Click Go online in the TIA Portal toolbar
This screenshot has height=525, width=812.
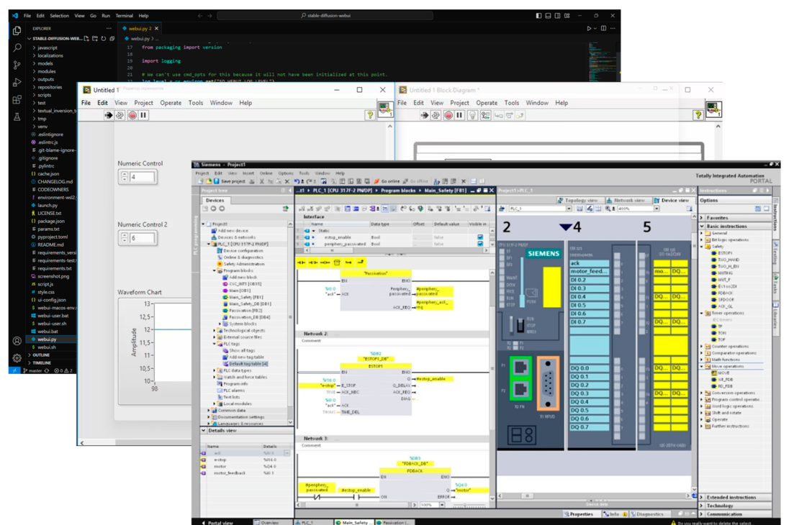387,181
